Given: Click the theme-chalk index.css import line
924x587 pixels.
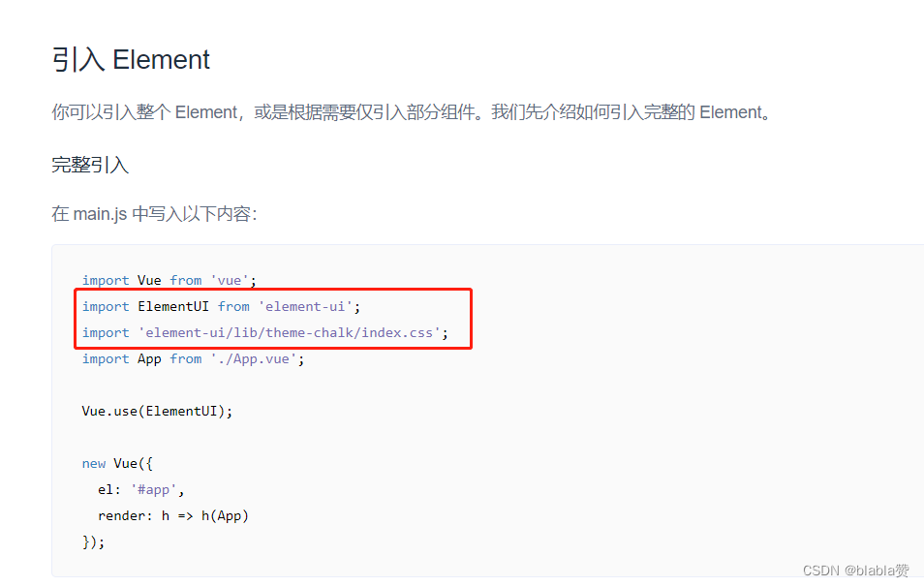Looking at the screenshot, I should 265,333.
